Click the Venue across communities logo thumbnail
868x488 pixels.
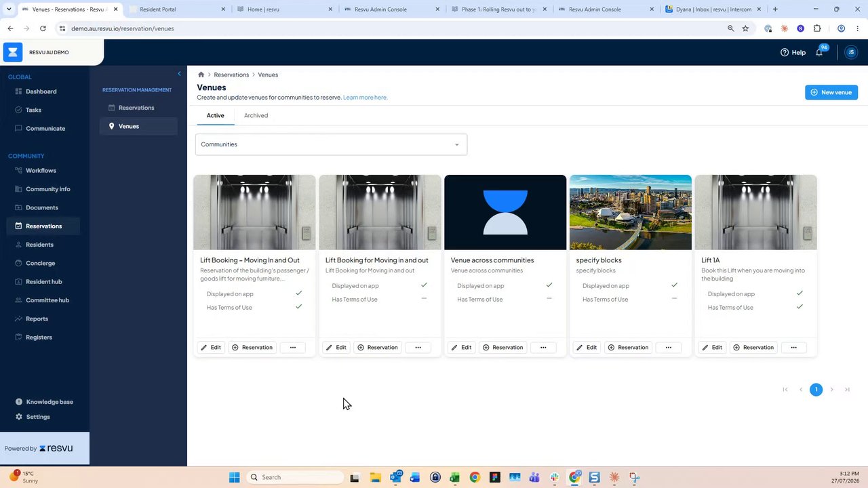505,213
